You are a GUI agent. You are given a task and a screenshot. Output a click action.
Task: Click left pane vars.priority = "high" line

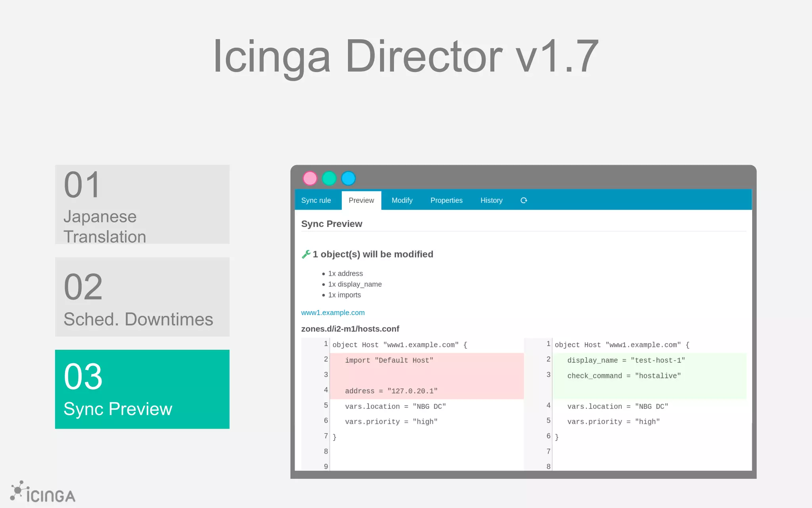click(391, 422)
